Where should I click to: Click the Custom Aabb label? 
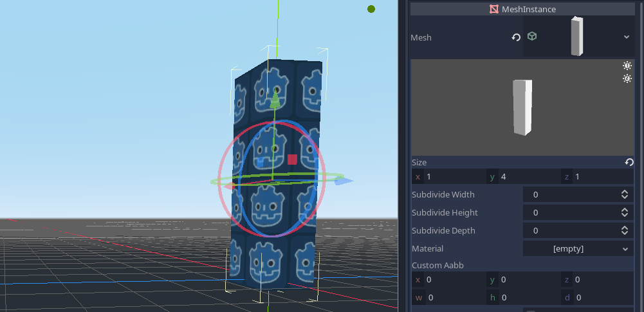coord(438,266)
